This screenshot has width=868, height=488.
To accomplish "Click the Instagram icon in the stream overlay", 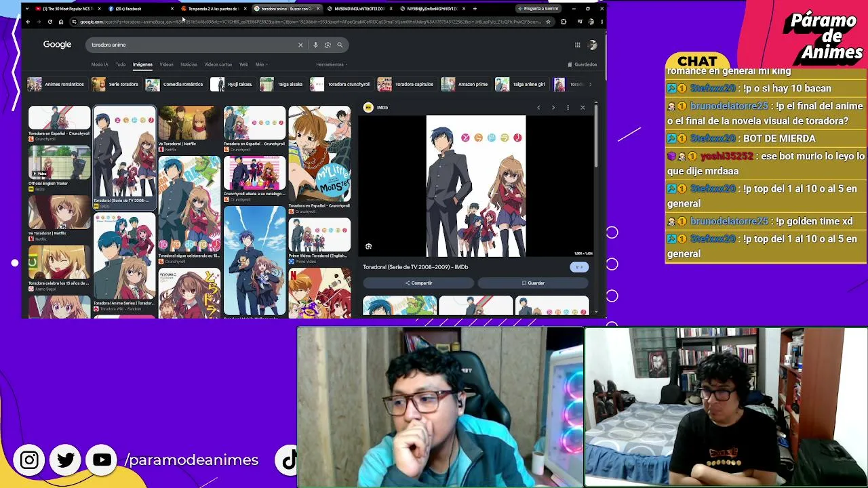I will 29,460.
